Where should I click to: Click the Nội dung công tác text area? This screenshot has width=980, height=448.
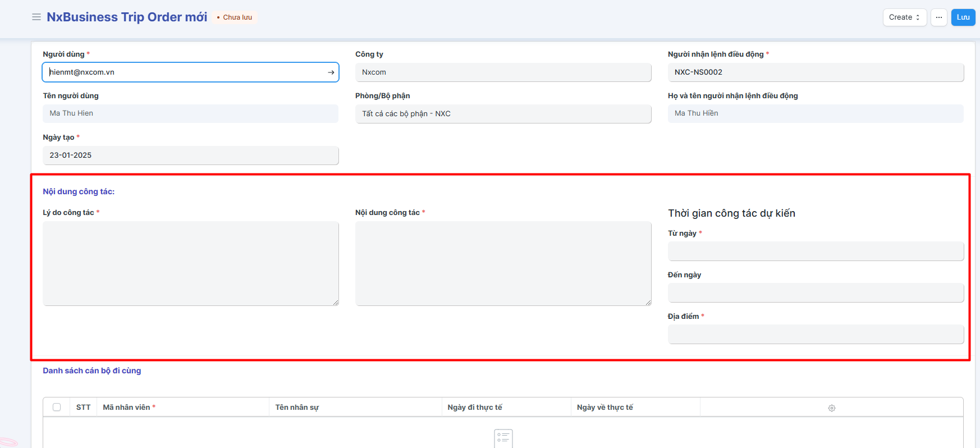coord(503,263)
